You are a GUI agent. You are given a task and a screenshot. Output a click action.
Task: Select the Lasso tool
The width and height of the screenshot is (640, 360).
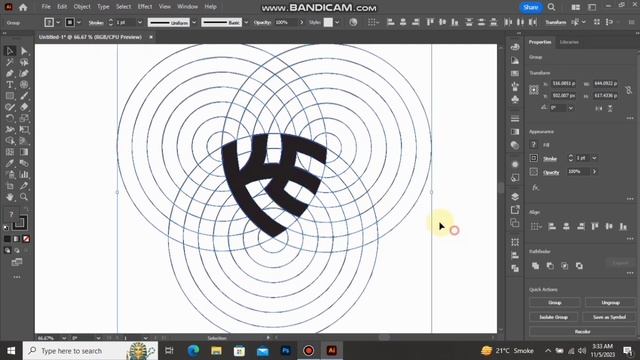24,62
